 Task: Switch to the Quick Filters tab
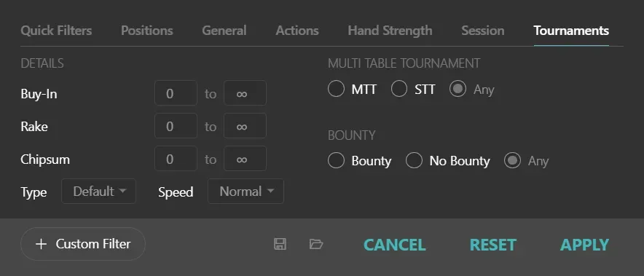[x=56, y=31]
